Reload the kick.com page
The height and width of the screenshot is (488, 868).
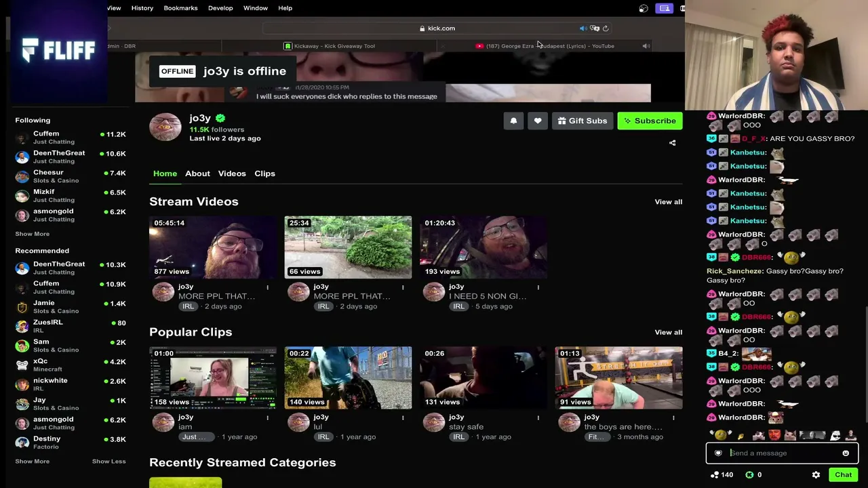pyautogui.click(x=606, y=28)
